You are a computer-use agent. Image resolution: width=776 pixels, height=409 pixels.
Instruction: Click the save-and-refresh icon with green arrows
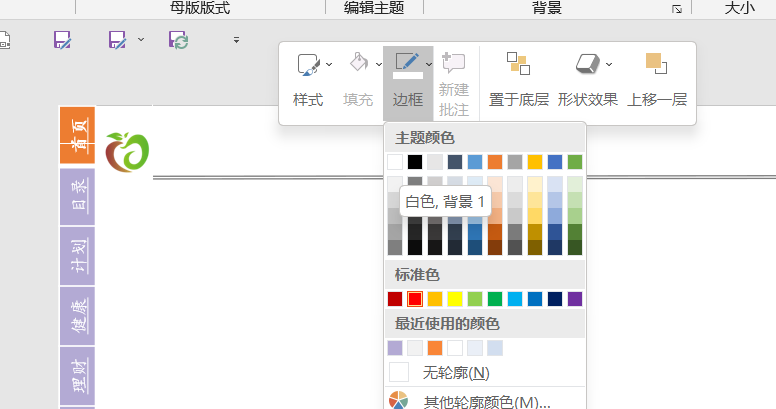pyautogui.click(x=178, y=40)
